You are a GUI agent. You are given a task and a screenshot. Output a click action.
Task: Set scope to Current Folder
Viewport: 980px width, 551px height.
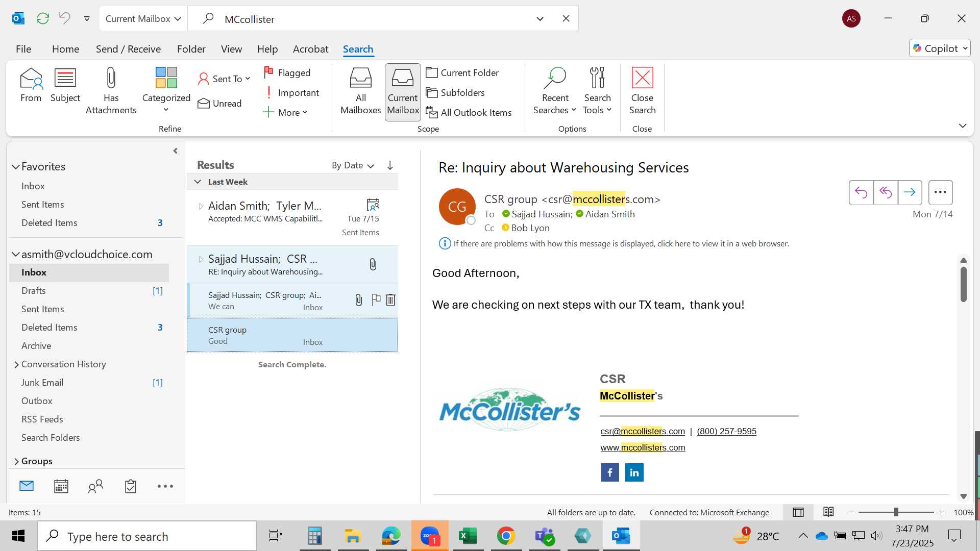coord(462,73)
